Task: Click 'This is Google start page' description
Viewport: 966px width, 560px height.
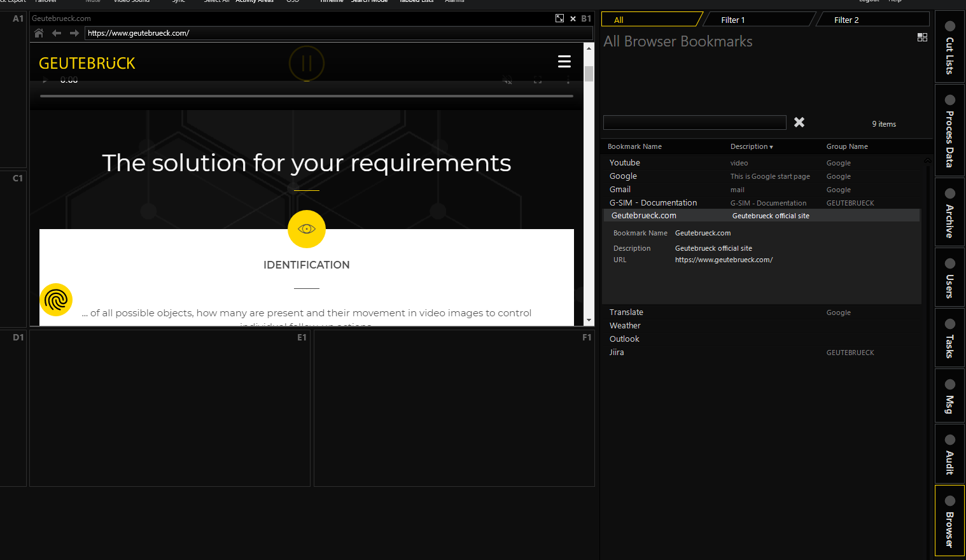Action: point(770,176)
